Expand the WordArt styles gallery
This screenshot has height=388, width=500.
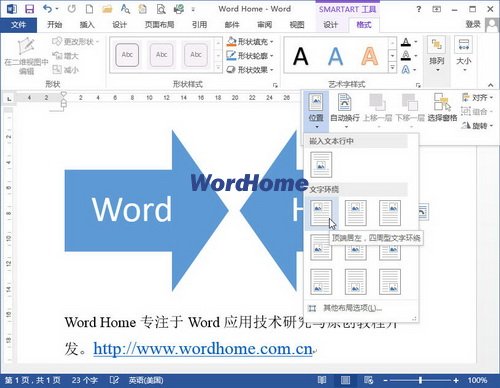[x=393, y=68]
